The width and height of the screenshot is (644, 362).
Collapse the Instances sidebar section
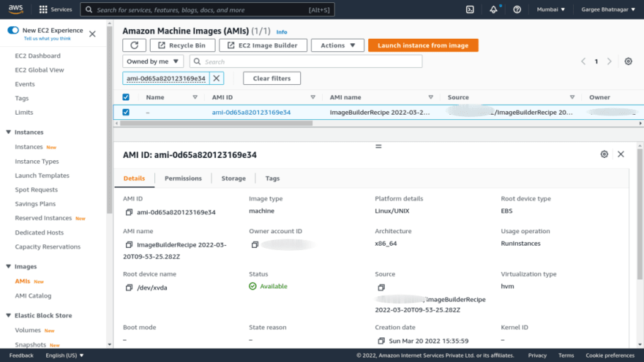click(8, 132)
